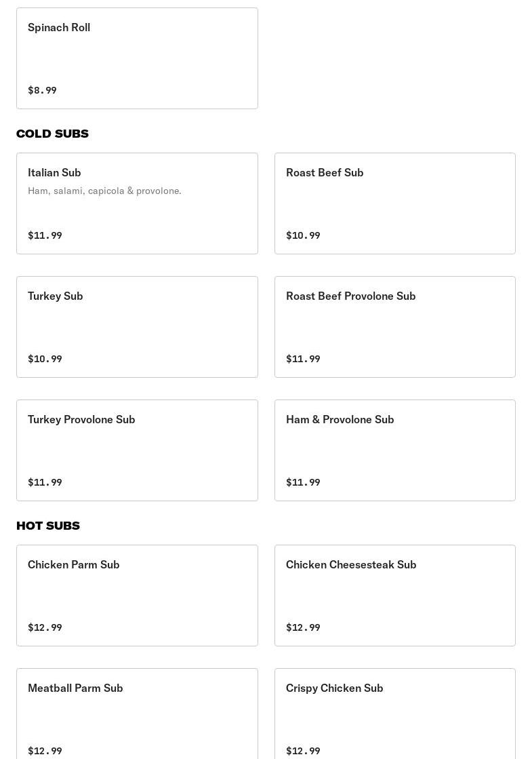Click the Ham & Provolone Sub price
This screenshot has width=532, height=759.
303,482
